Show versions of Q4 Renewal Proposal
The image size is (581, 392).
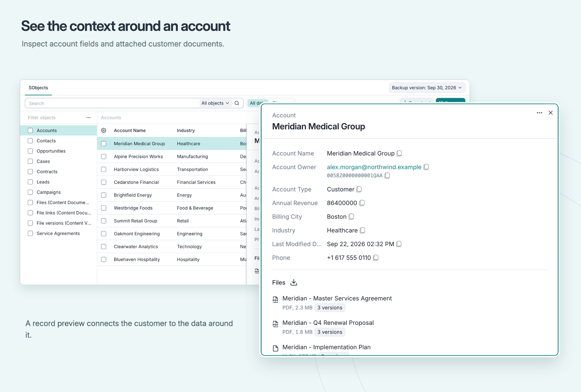(330, 332)
